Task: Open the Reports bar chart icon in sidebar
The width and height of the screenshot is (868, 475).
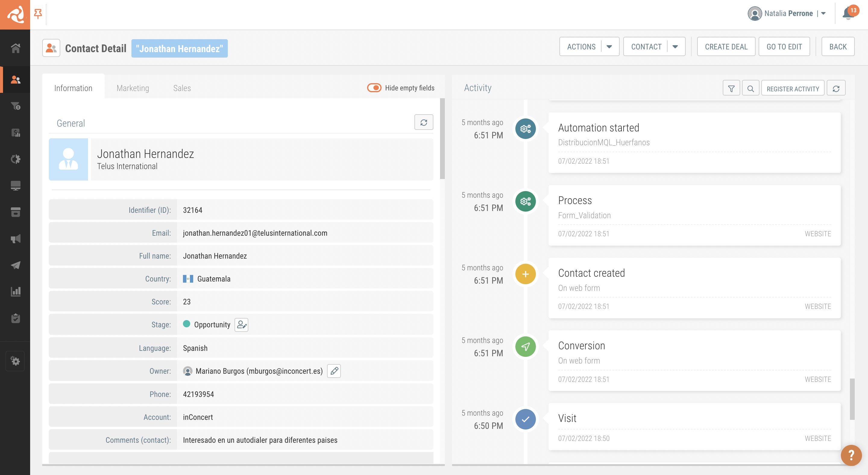Action: tap(15, 291)
